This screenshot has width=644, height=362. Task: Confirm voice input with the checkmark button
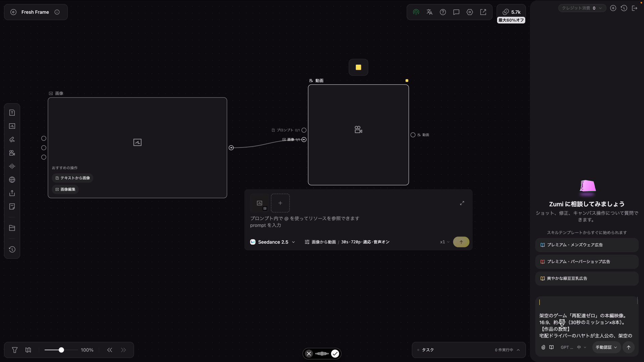[x=335, y=353]
